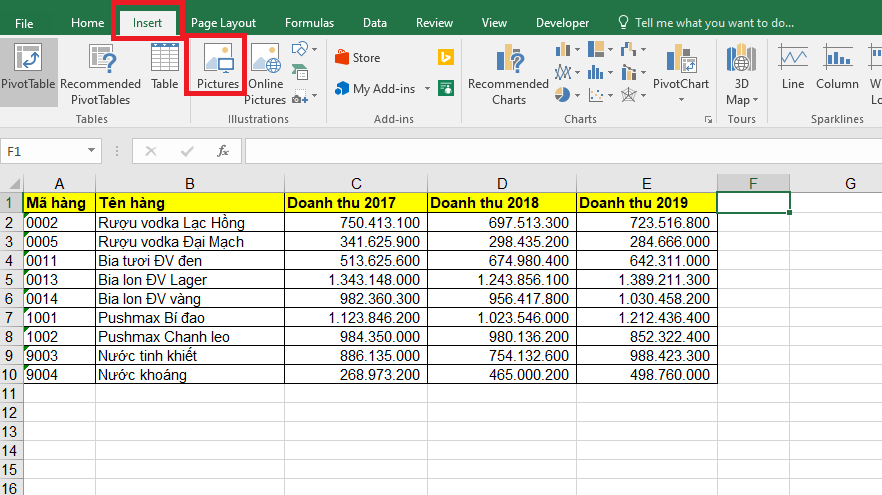Open the Page Layout tab

click(223, 22)
